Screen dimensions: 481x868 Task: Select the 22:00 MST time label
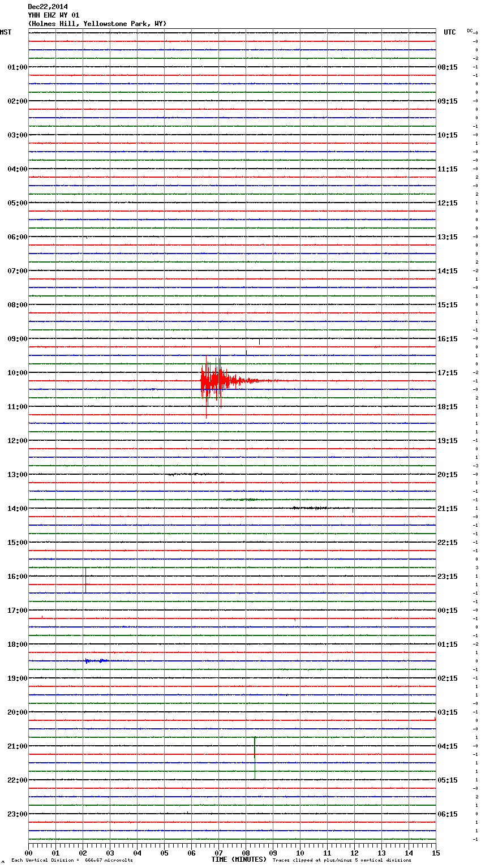pyautogui.click(x=18, y=780)
